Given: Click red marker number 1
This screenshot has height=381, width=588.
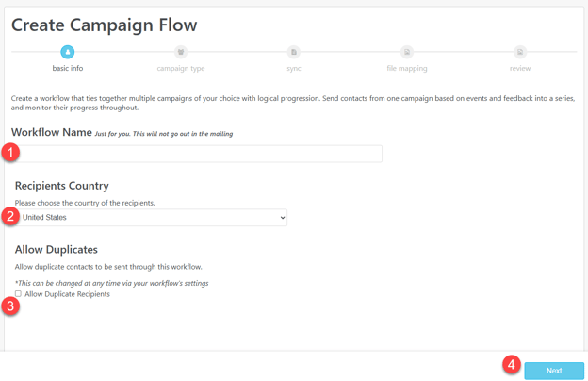Looking at the screenshot, I should (10, 153).
